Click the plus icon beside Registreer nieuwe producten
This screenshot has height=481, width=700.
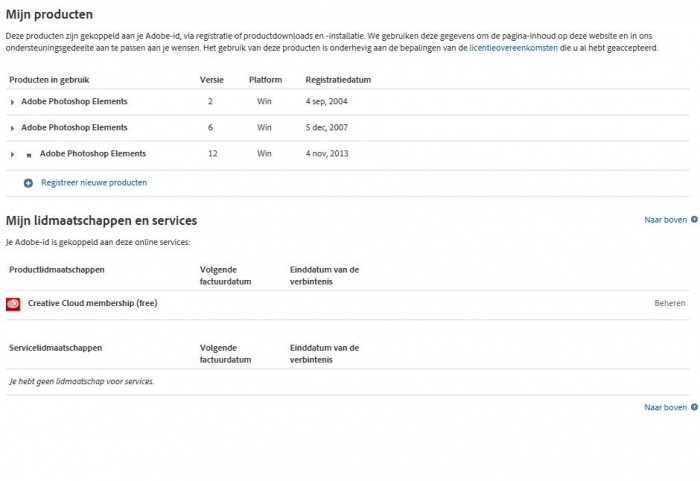click(28, 183)
